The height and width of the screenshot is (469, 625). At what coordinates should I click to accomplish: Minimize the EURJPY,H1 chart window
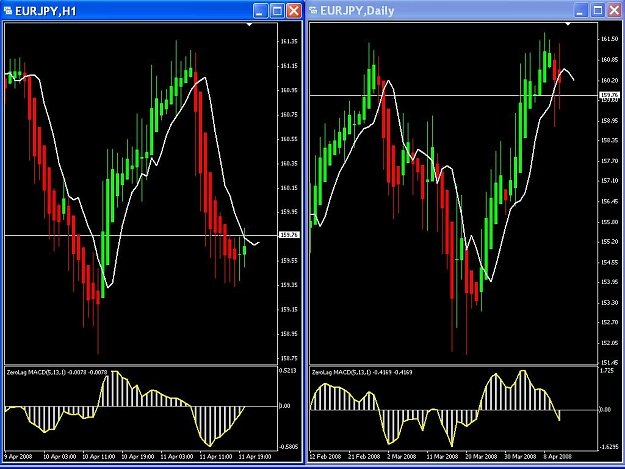tap(261, 11)
